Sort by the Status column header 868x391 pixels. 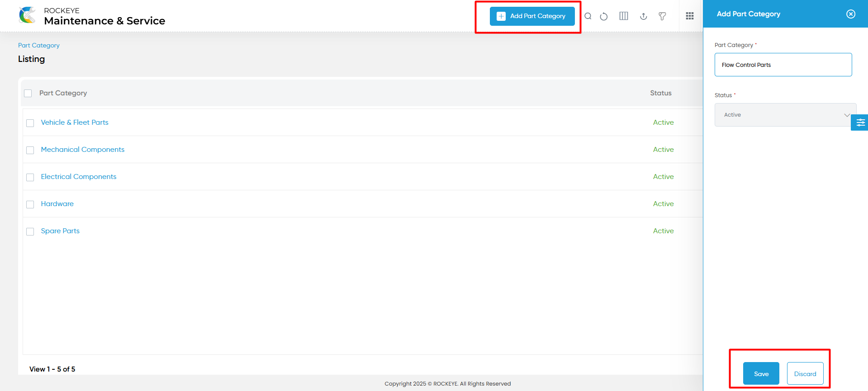[661, 93]
